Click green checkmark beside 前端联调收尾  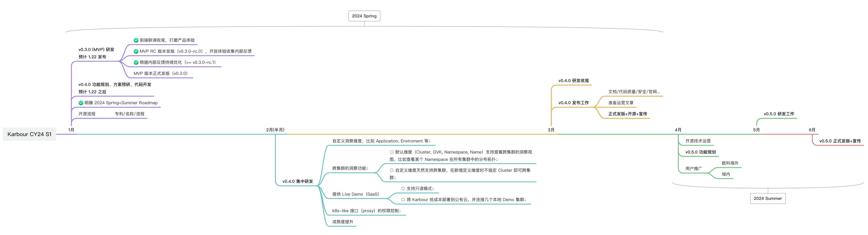[136, 40]
